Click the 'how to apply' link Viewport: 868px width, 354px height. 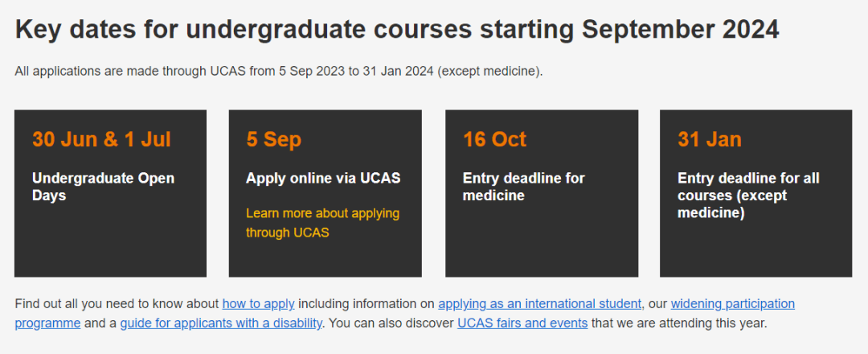[x=258, y=304]
